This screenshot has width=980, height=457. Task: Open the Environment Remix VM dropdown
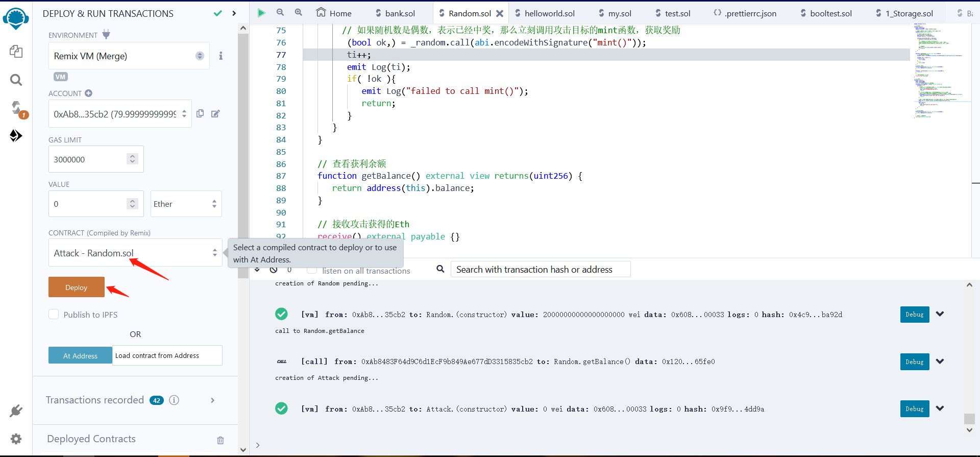click(x=129, y=56)
